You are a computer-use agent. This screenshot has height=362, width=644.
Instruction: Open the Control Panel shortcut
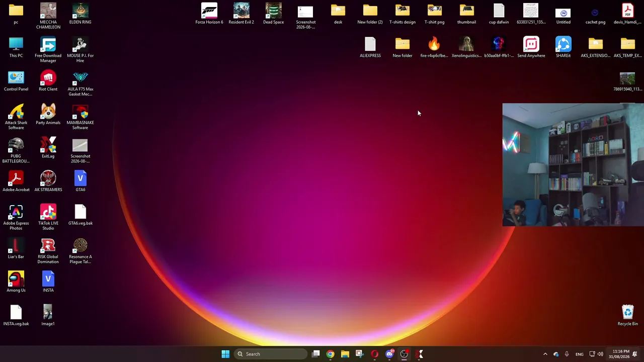tap(16, 81)
